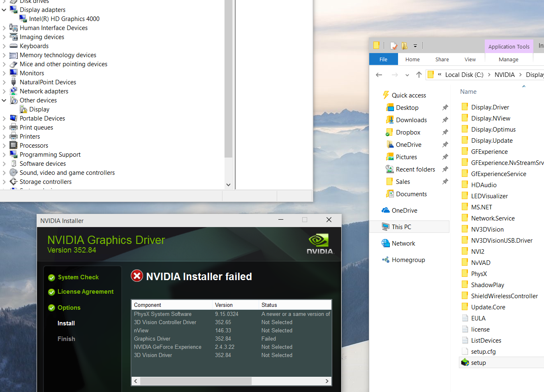Click the red installer failed error icon
This screenshot has width=544, height=392.
click(x=137, y=276)
